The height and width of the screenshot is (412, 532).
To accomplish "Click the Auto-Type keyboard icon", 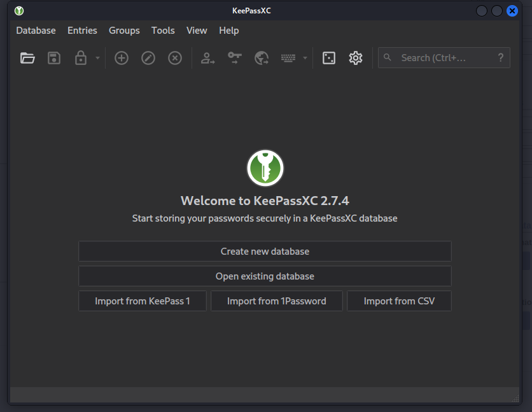I will pos(288,58).
